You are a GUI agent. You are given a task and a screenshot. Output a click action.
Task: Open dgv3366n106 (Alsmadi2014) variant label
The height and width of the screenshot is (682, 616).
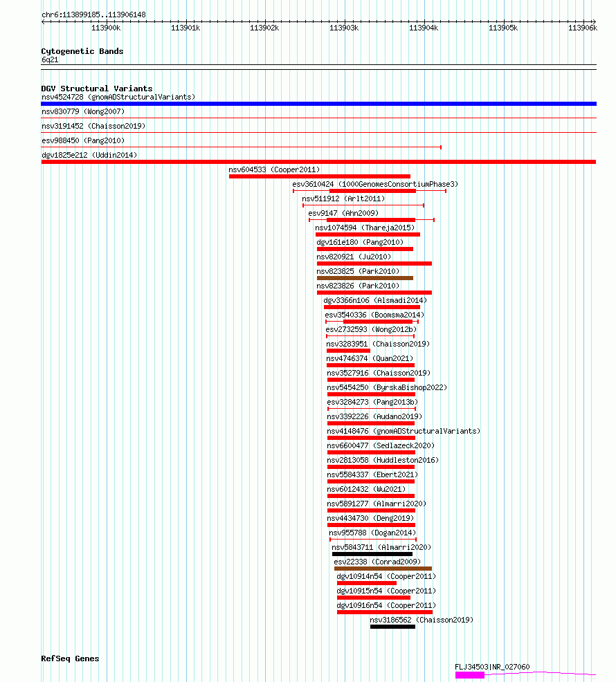(375, 301)
